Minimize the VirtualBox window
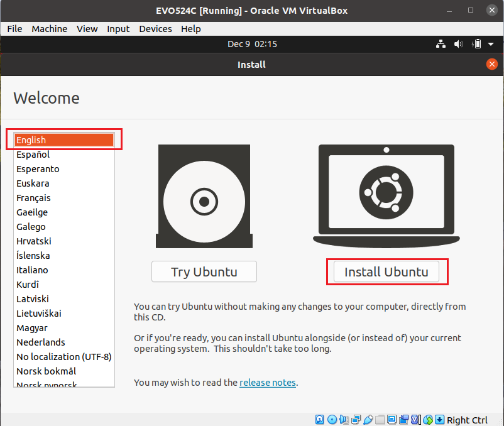504x426 pixels. tap(449, 11)
